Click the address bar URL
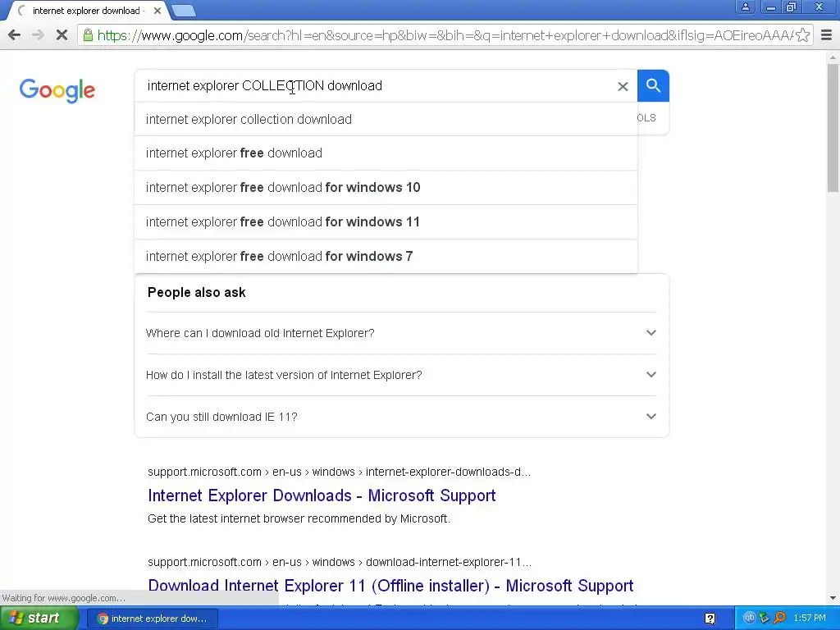The height and width of the screenshot is (630, 840). (445, 35)
